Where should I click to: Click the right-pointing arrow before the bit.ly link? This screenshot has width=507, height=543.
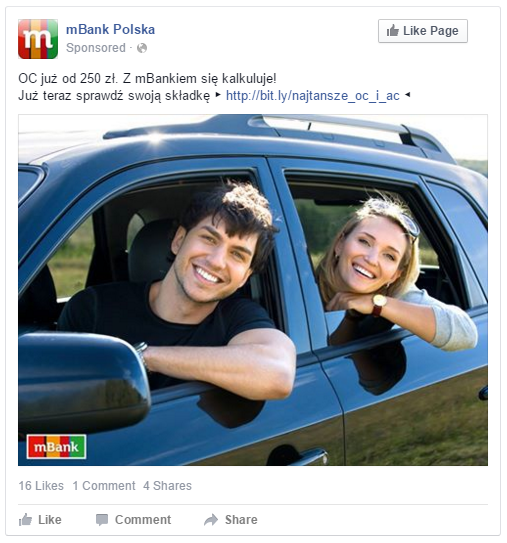pos(218,95)
